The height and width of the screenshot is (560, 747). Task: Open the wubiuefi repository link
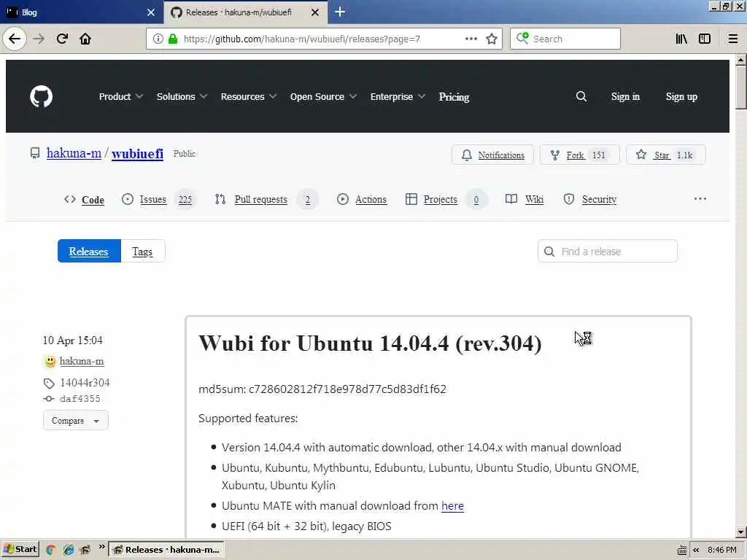tap(137, 153)
